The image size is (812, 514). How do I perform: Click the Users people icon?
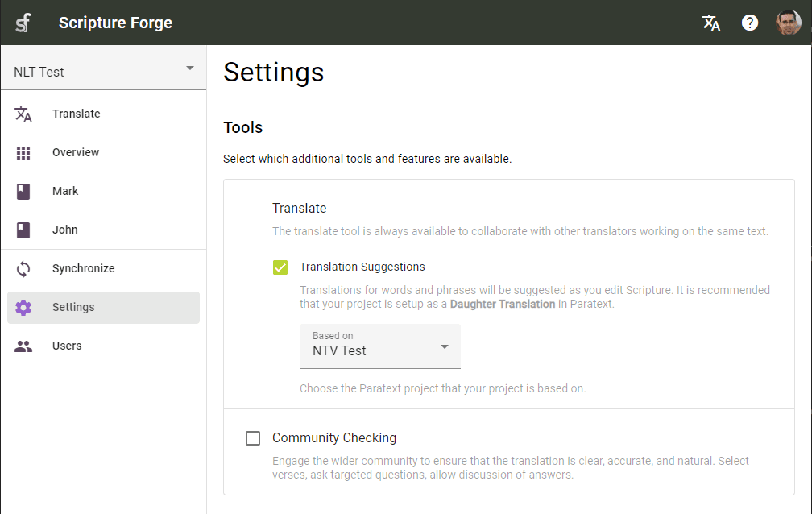click(23, 346)
